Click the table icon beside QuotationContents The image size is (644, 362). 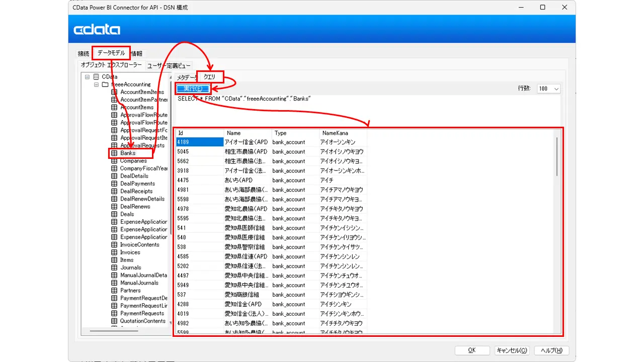coord(114,321)
